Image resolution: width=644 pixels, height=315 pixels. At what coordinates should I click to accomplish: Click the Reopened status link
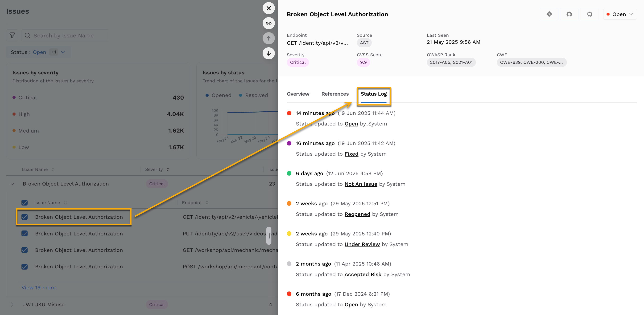pos(357,214)
